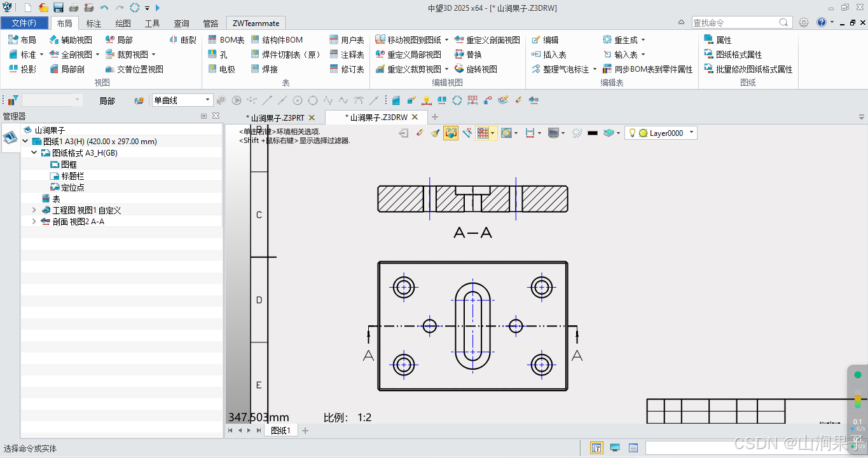The height and width of the screenshot is (458, 868).
Task: Open the 标准 view dropdown arrow
Action: [42, 55]
